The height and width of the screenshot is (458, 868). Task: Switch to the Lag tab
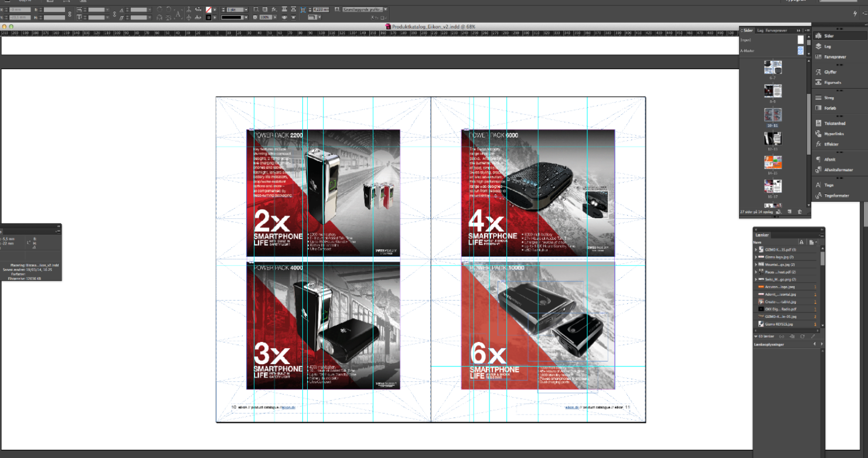760,30
